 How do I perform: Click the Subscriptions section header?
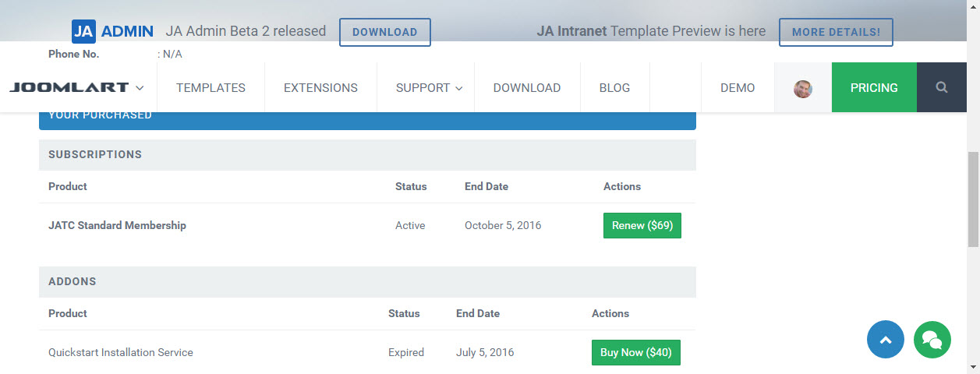(x=367, y=154)
